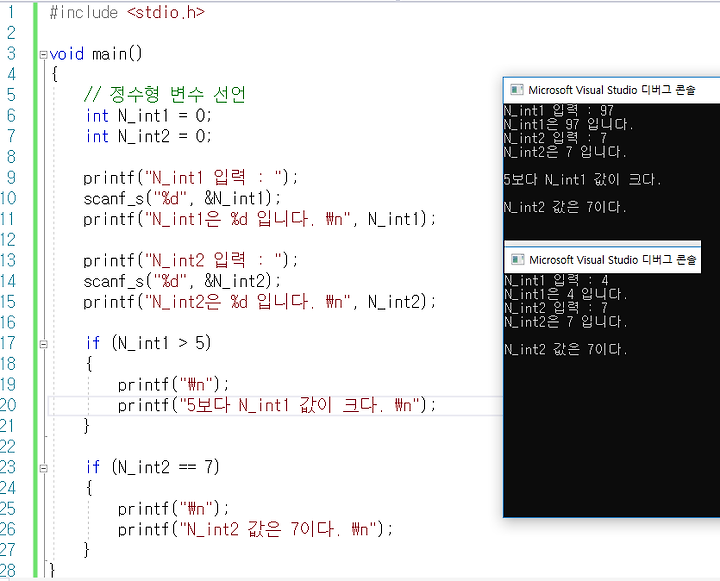Click 'N_int1은 4 입니다.' in lower console
The width and height of the screenshot is (720, 581).
pos(566,294)
